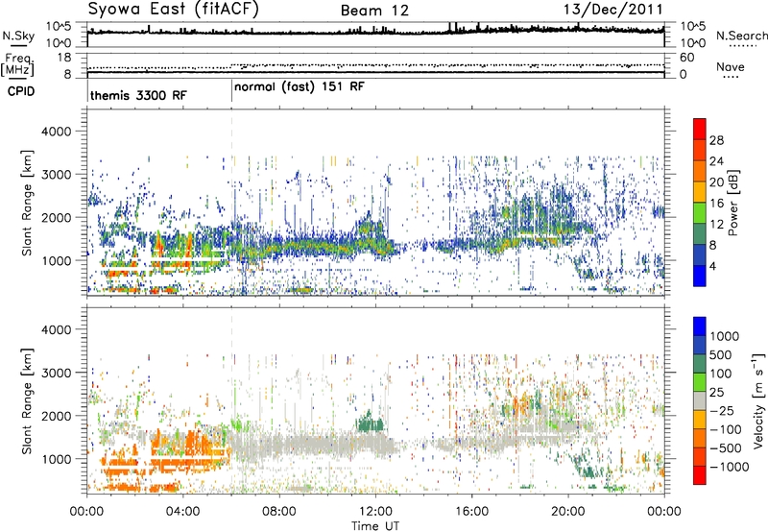Click the green velocity patch near 12:00

pos(371,422)
